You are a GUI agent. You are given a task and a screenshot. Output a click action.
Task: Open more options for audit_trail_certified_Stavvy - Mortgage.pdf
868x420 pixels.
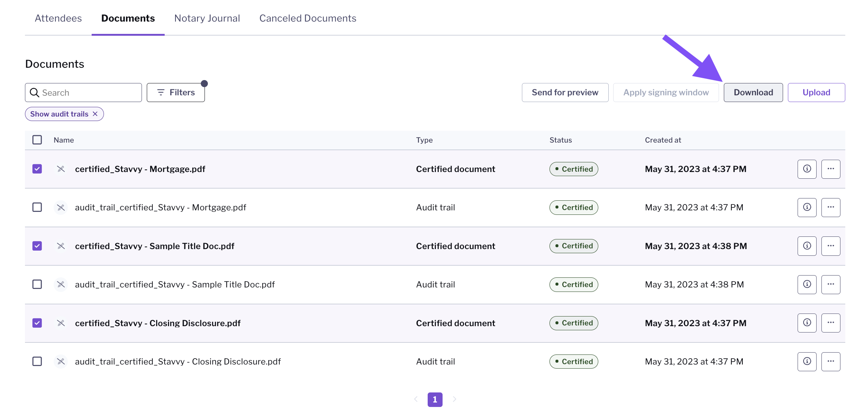coord(831,207)
